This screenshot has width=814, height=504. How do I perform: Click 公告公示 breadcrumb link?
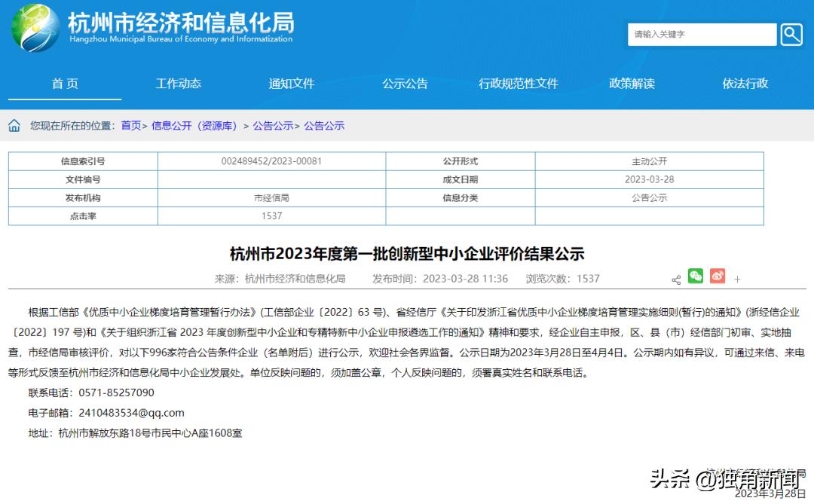pos(274,125)
